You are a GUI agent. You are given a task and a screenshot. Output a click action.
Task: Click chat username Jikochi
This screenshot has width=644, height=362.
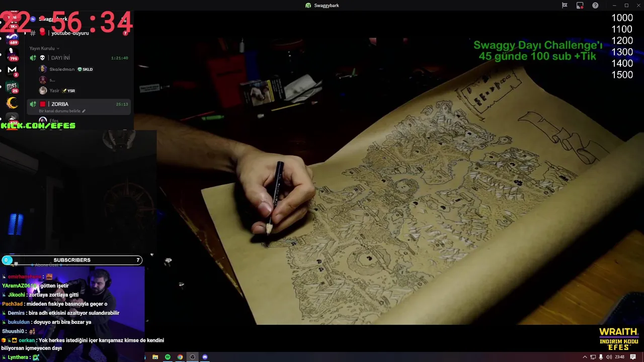coord(16,295)
